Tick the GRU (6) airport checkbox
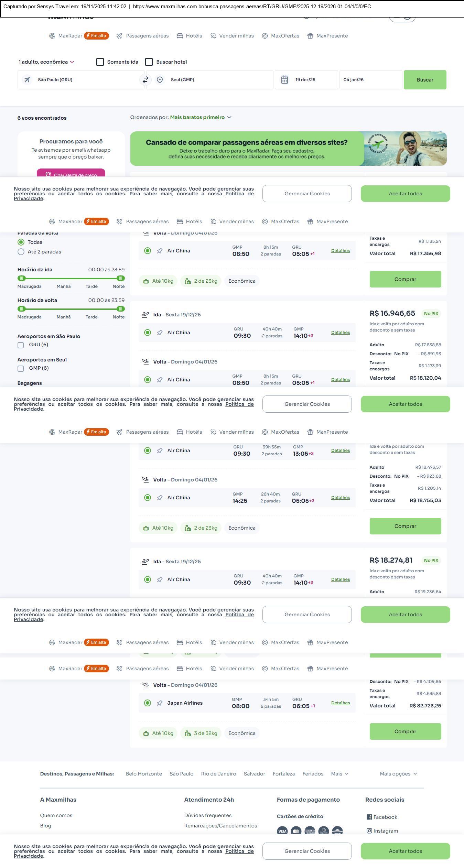The image size is (464, 868). (x=21, y=345)
